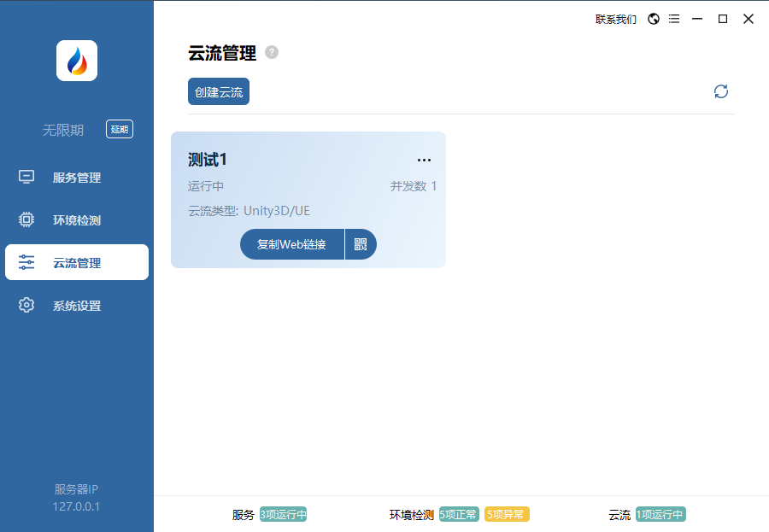This screenshot has width=769, height=532.
Task: Open the globe language icon
Action: coord(654,19)
